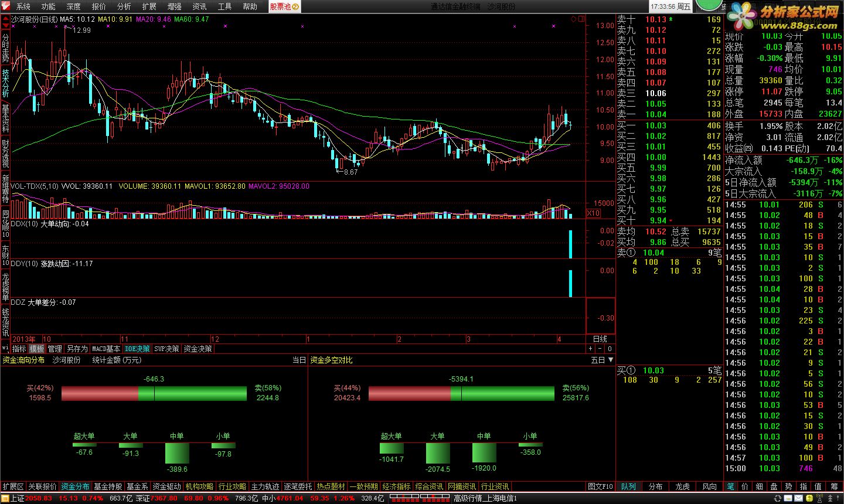Viewport: 844px width, 504px height.
Task: Open the 机构攻略 bottom tab
Action: [199, 486]
